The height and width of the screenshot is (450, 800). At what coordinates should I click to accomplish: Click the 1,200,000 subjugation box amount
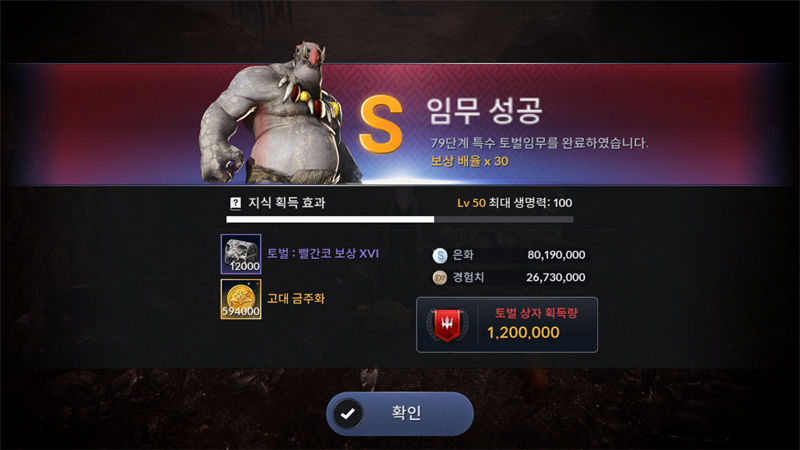pyautogui.click(x=523, y=333)
